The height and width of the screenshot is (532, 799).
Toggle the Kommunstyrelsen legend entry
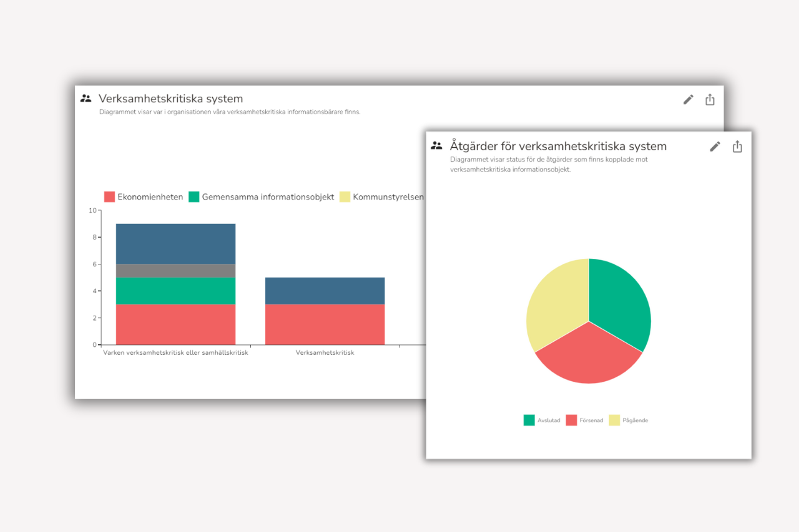[x=381, y=197]
